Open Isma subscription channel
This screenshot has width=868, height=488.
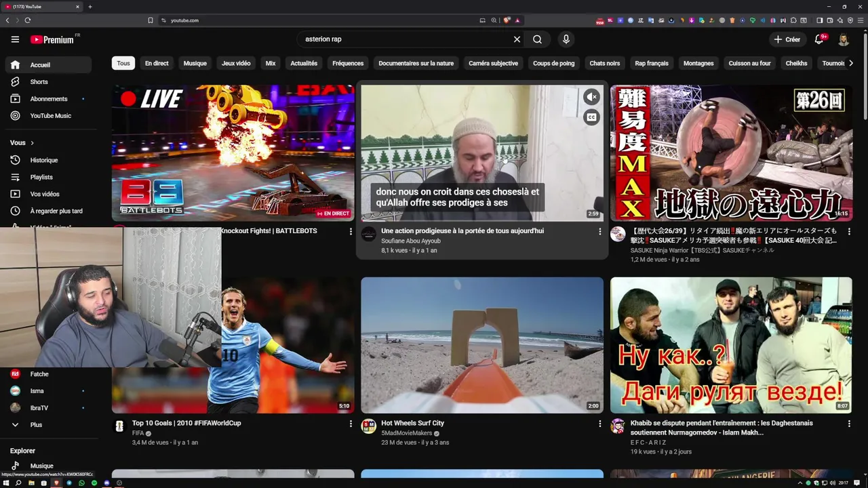coord(49,391)
